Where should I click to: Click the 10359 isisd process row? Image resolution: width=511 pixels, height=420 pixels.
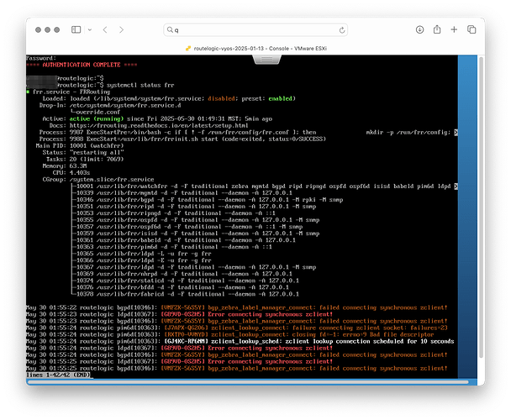tap(196, 234)
